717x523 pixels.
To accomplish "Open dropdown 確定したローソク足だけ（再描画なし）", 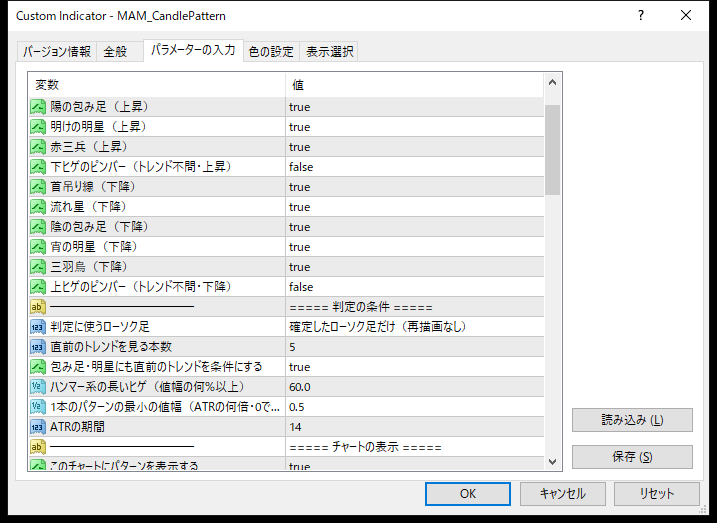I will click(x=415, y=327).
